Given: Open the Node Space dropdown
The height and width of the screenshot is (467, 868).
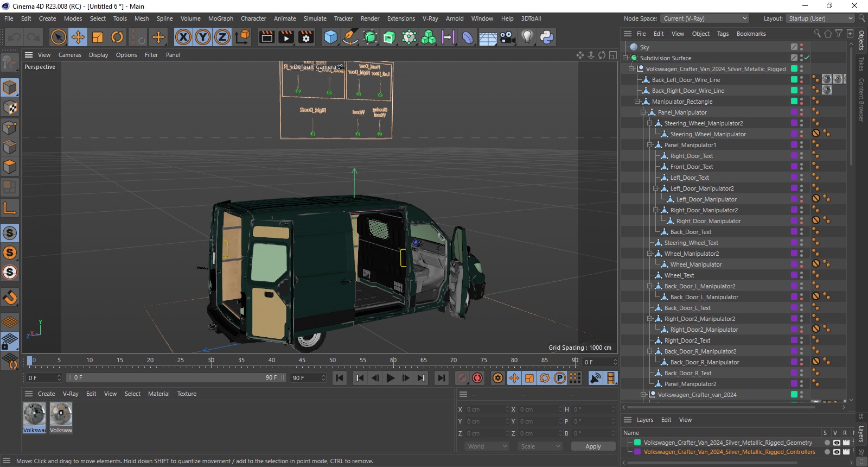Looking at the screenshot, I should pos(705,18).
